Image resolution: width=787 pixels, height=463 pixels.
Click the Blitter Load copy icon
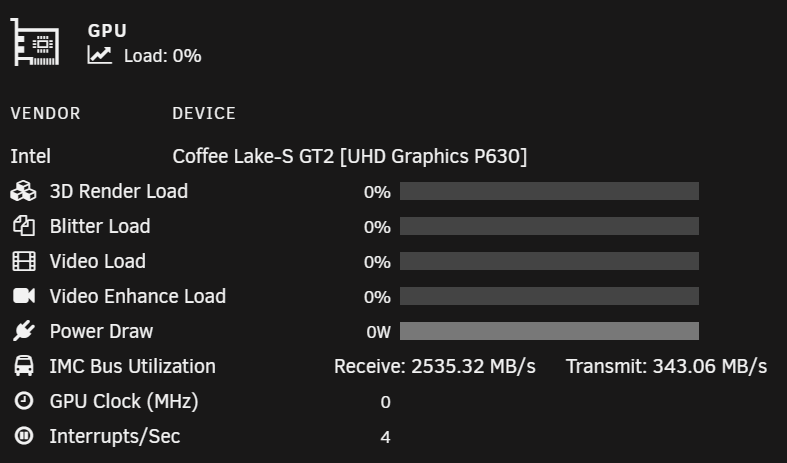coord(24,226)
